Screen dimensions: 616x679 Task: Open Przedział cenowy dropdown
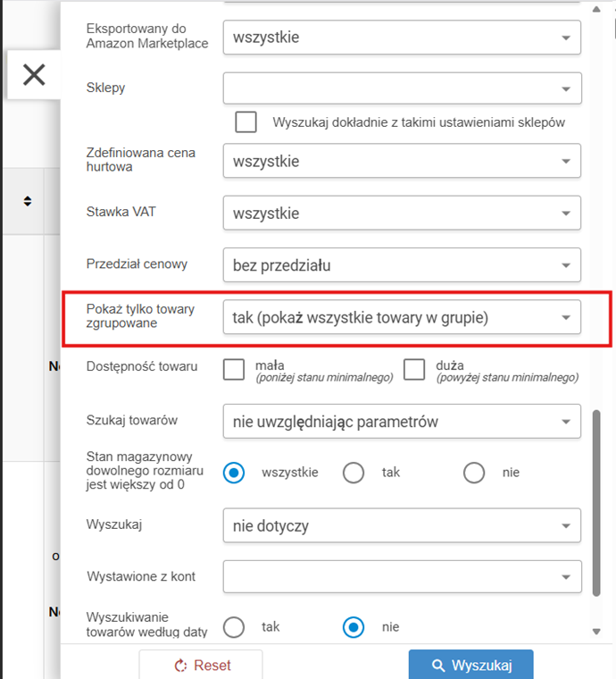coord(402,265)
